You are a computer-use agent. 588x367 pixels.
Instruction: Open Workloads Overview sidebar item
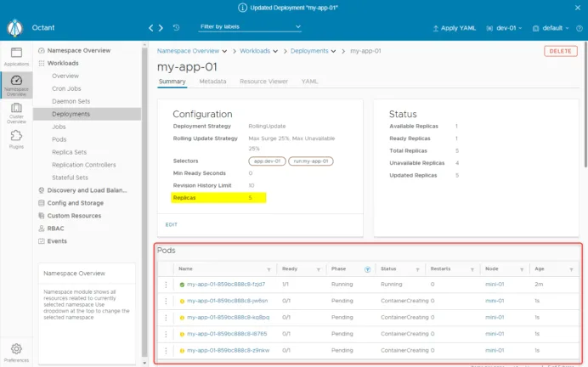[65, 76]
